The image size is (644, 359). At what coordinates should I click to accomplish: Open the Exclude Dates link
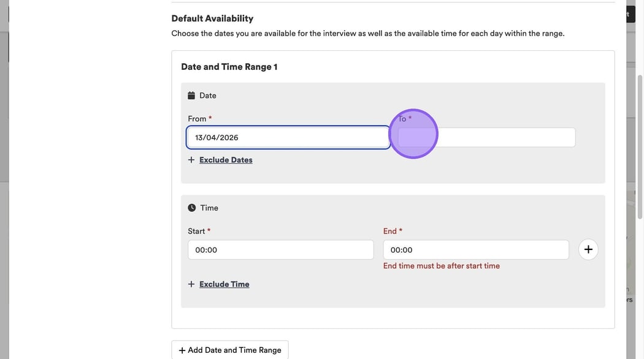tap(226, 160)
